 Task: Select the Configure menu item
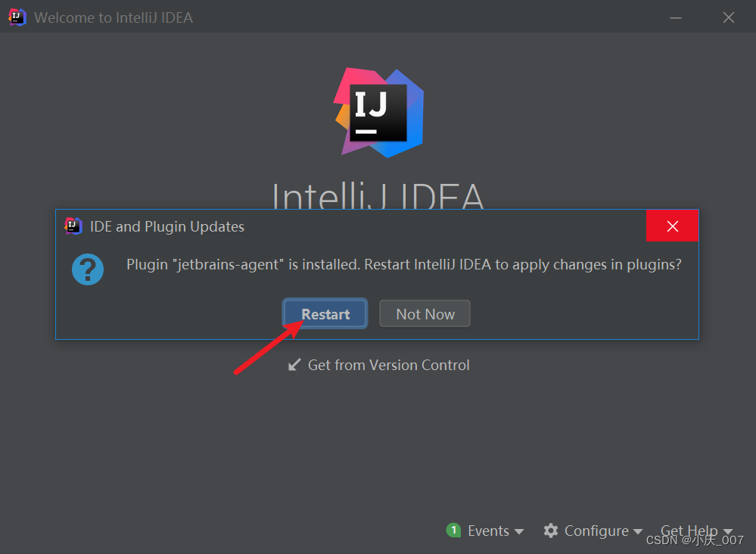click(598, 531)
